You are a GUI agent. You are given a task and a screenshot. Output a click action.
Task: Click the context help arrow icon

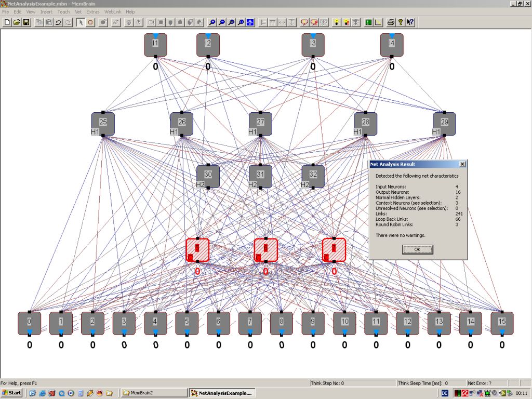tap(410, 22)
